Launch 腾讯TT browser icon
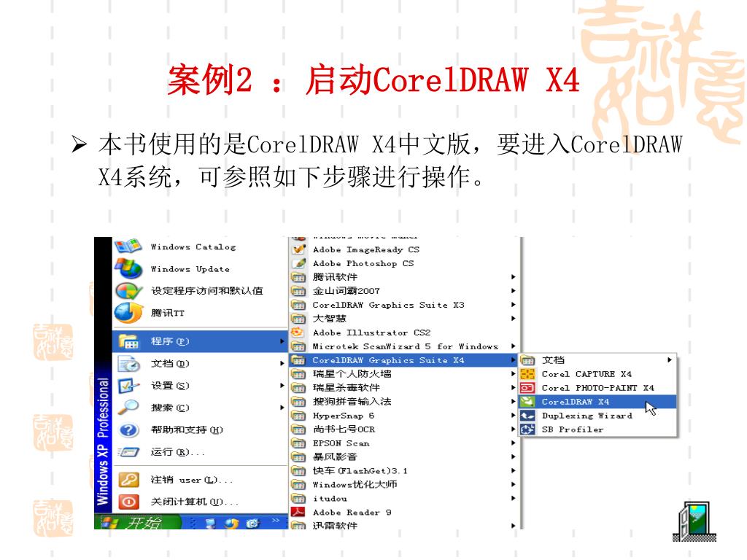The image size is (747, 560). (128, 313)
